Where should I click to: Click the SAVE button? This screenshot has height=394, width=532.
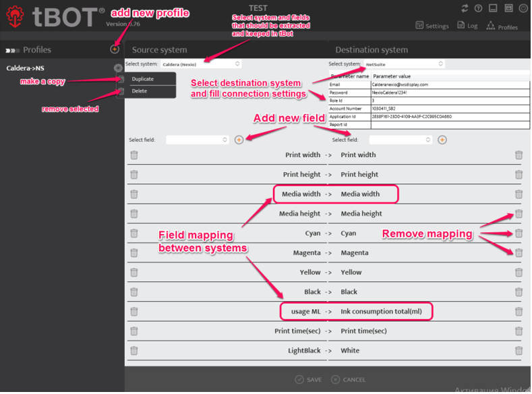pyautogui.click(x=308, y=380)
